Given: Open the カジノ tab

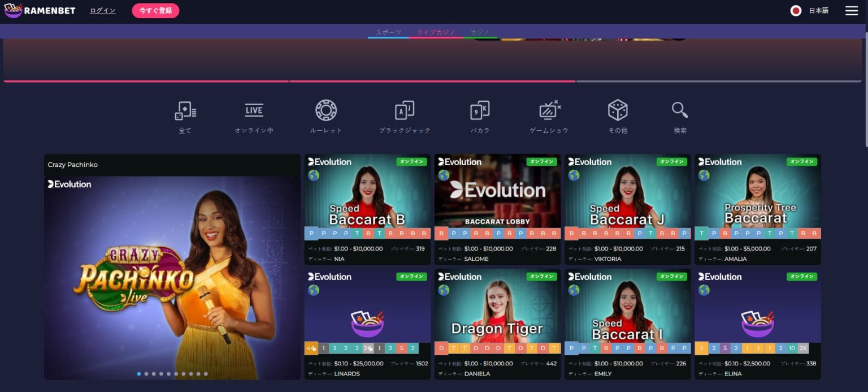Looking at the screenshot, I should (x=480, y=32).
